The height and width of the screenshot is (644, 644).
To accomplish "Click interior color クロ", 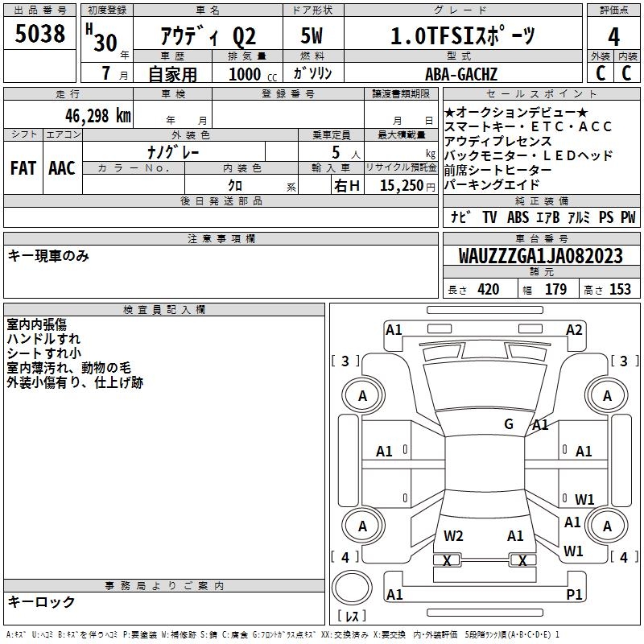I will 235,185.
